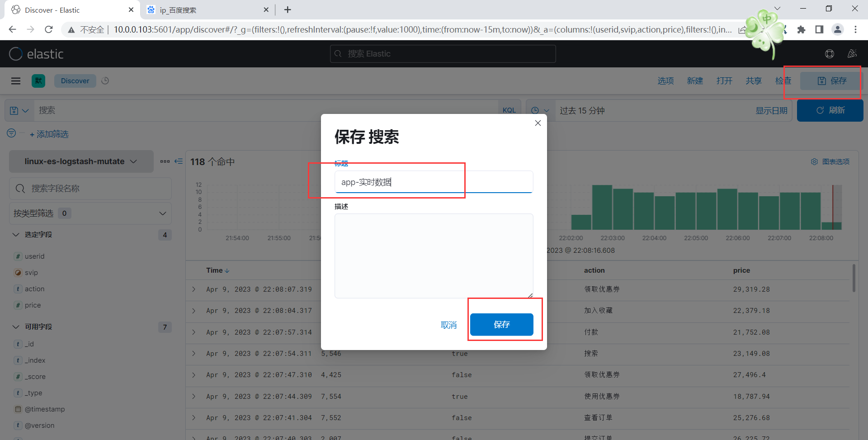Screen dimensions: 868x440
Task: Open the Chrome three-dot menu
Action: coord(855,29)
